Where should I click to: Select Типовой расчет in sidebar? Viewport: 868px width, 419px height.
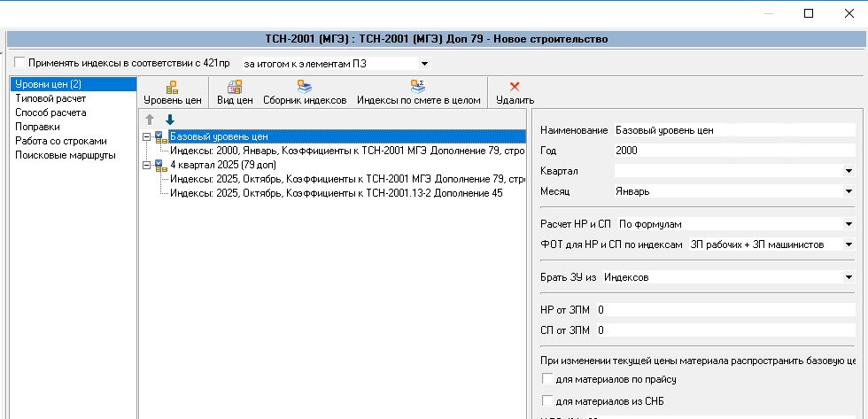(50, 98)
